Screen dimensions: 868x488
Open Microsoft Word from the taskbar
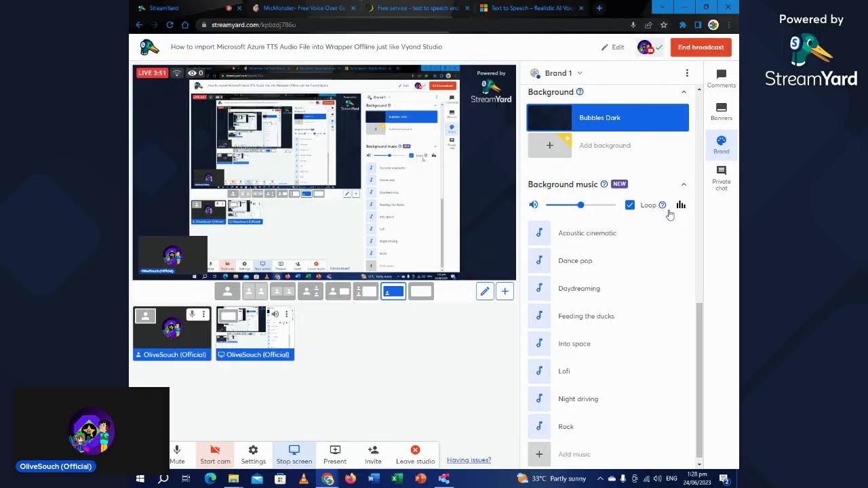tap(374, 479)
